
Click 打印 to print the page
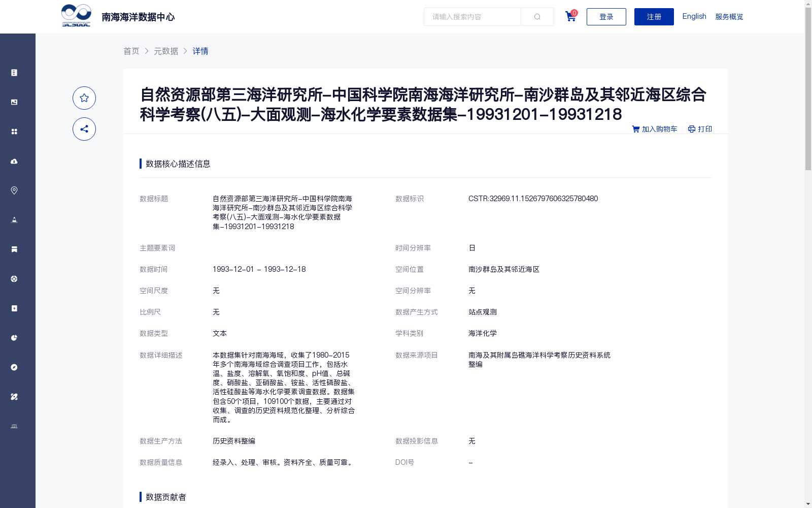[700, 129]
